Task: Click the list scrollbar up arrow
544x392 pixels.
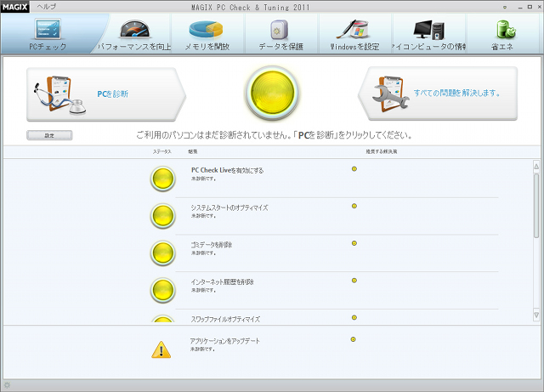Action: click(536, 167)
